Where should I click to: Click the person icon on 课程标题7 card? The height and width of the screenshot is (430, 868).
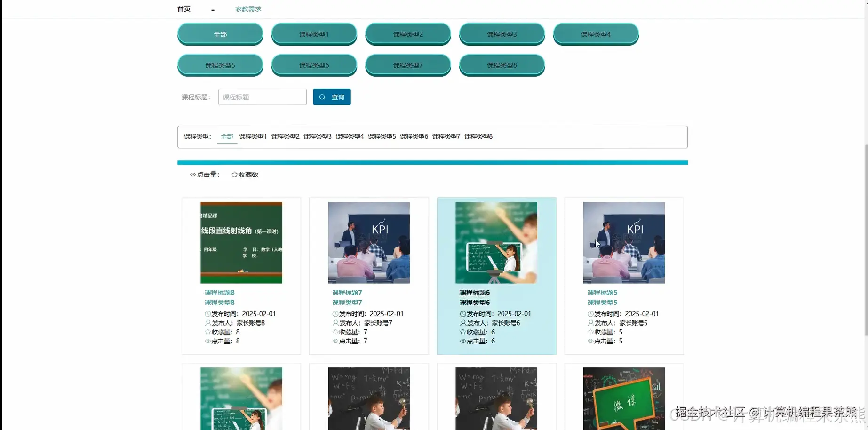[x=334, y=323]
